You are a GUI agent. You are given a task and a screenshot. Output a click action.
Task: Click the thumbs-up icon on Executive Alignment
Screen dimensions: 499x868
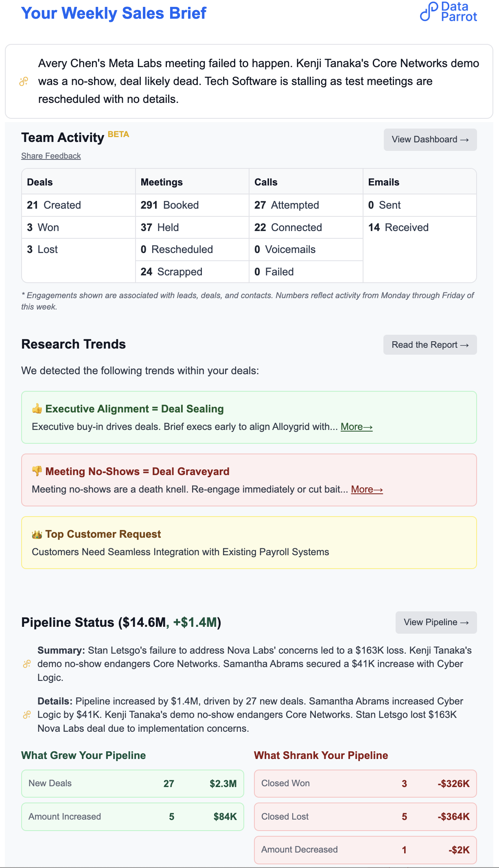coord(37,409)
